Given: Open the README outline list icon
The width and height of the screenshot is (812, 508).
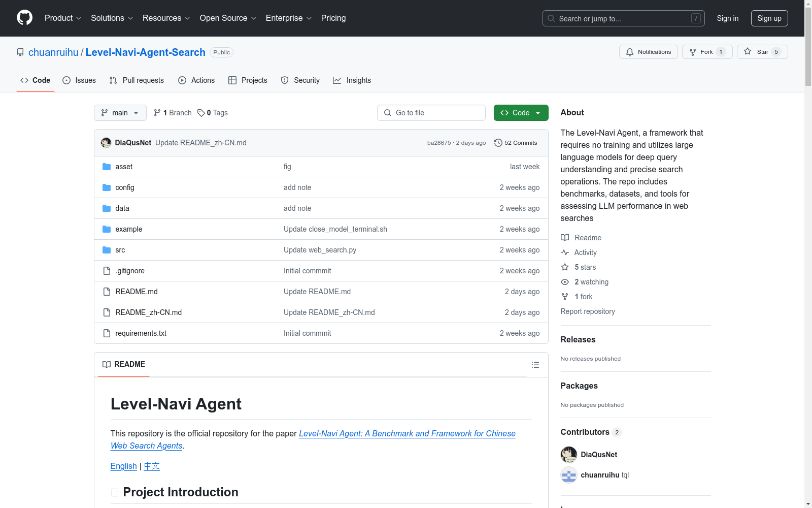Looking at the screenshot, I should [x=535, y=365].
